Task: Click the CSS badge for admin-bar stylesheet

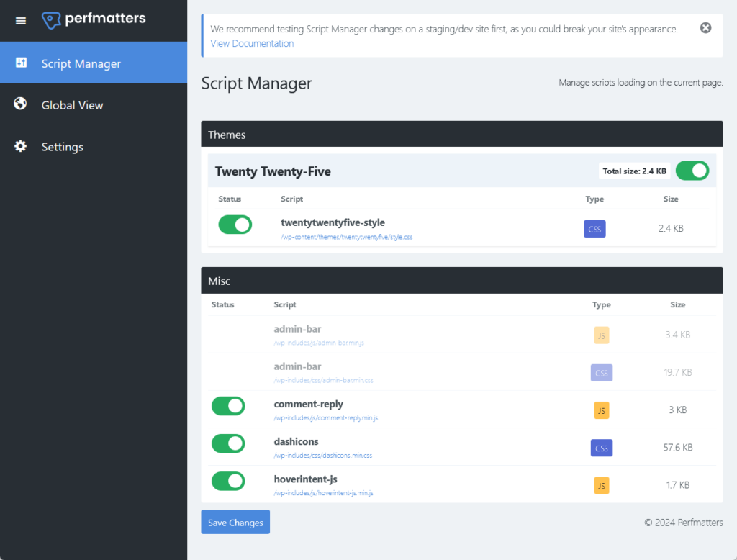Action: click(601, 373)
